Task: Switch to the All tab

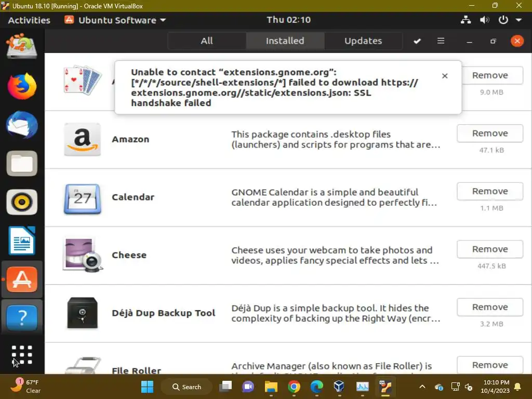Action: point(207,41)
